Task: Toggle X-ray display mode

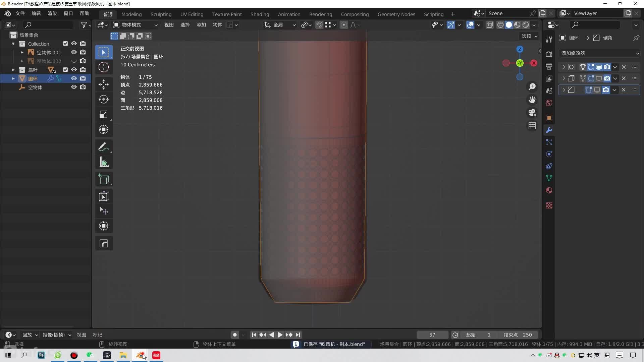Action: (490, 25)
